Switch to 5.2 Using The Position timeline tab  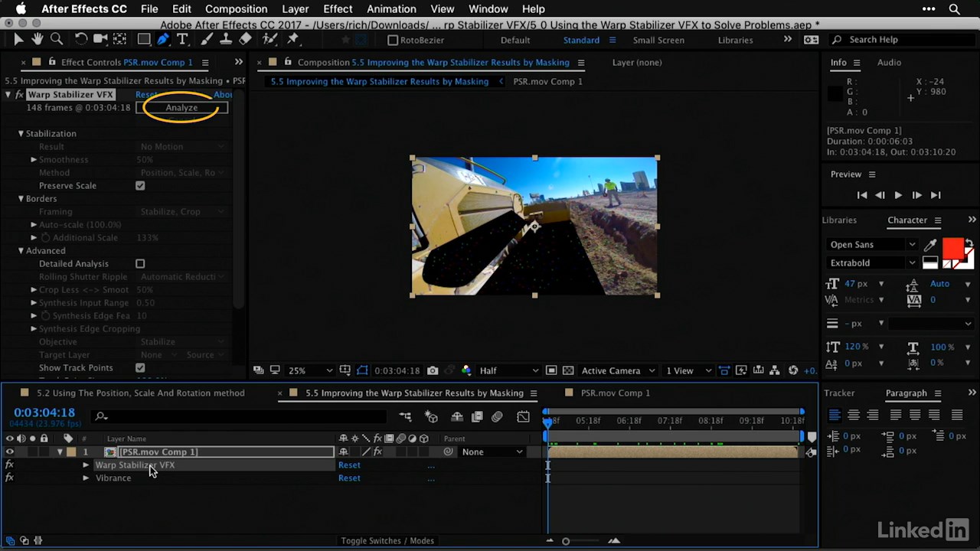point(140,393)
